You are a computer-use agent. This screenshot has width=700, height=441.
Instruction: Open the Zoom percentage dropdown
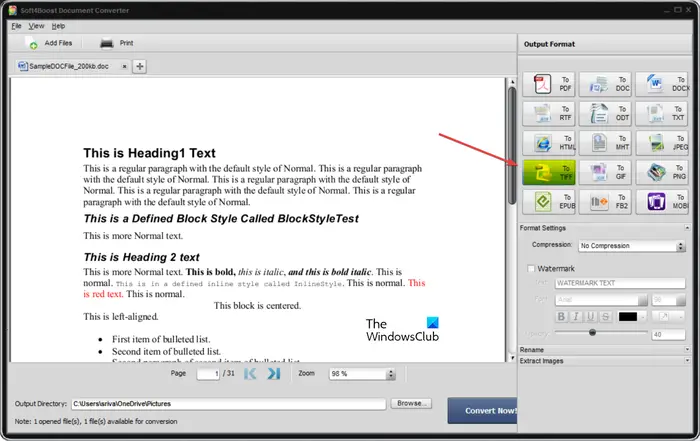(362, 374)
